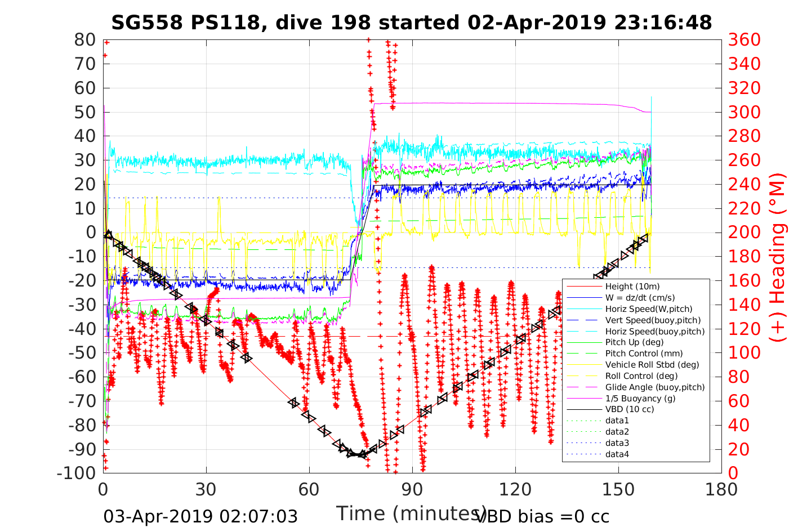Click the red '(+) Heading (°M)' axis label
Image resolution: width=798 pixels, height=532 pixels.
coord(778,257)
